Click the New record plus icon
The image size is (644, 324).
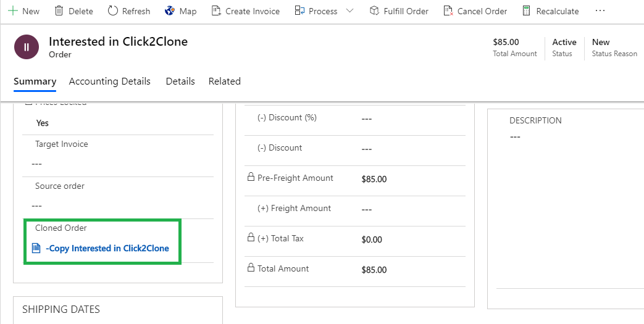(12, 11)
